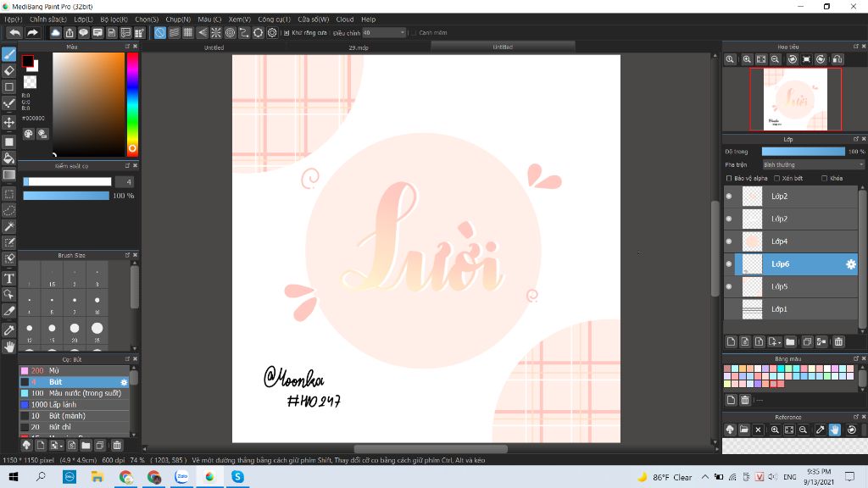Enable the radial snap guide
This screenshot has height=488, width=868.
tap(216, 33)
